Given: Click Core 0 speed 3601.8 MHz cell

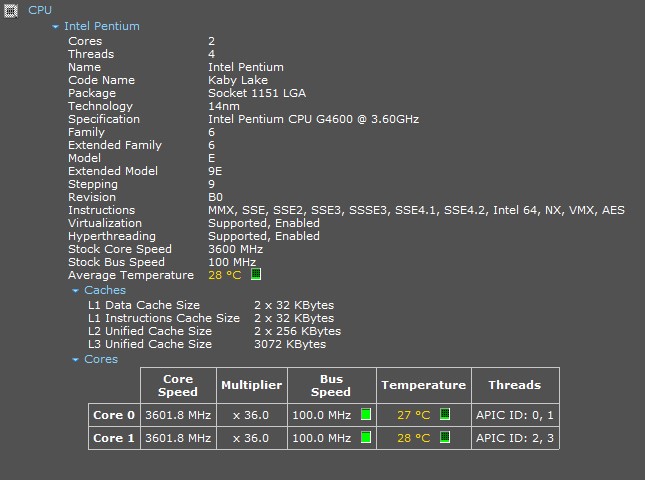Looking at the screenshot, I should (x=178, y=415).
